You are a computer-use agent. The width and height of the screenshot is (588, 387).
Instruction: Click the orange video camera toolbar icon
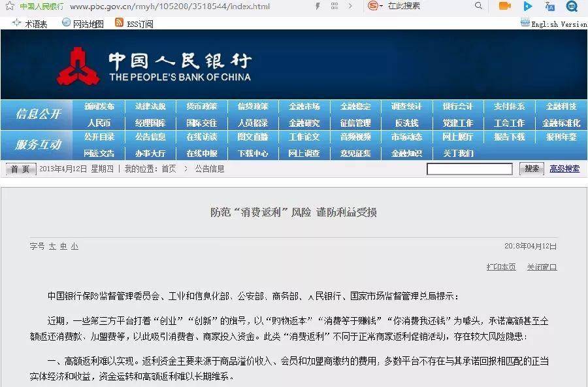pos(504,7)
